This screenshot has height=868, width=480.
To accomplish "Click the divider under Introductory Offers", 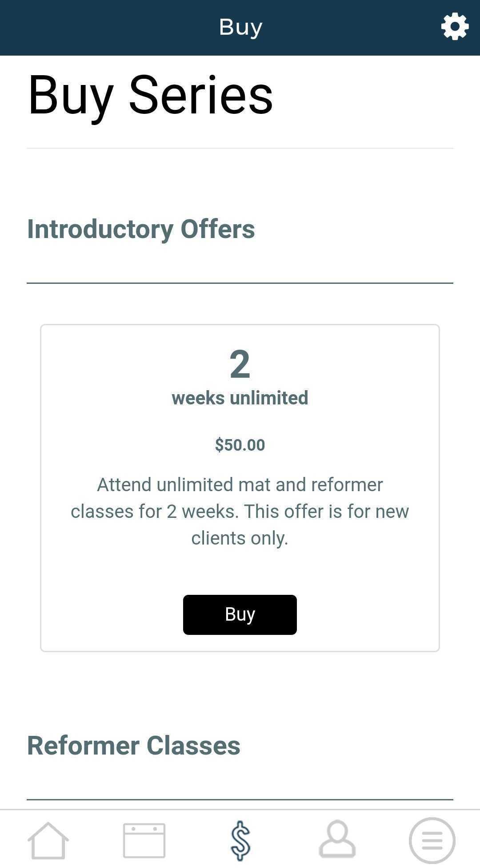I will (240, 283).
